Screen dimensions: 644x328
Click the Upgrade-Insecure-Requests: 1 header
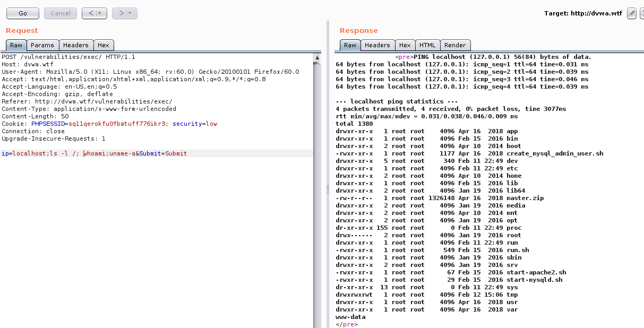[x=54, y=139]
